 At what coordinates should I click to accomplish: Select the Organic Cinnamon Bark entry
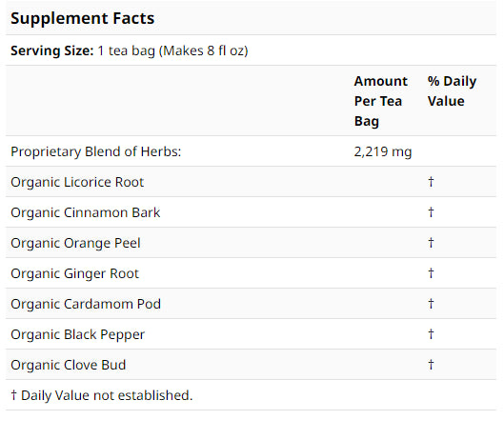85,212
